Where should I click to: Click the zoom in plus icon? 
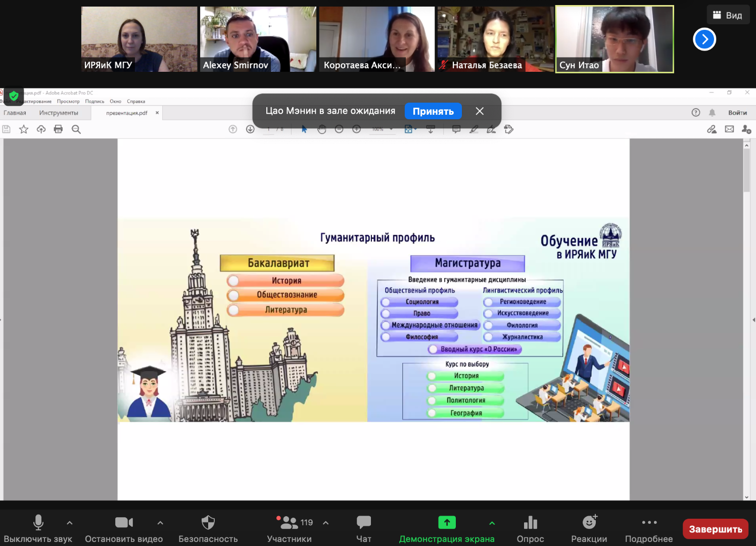(357, 129)
